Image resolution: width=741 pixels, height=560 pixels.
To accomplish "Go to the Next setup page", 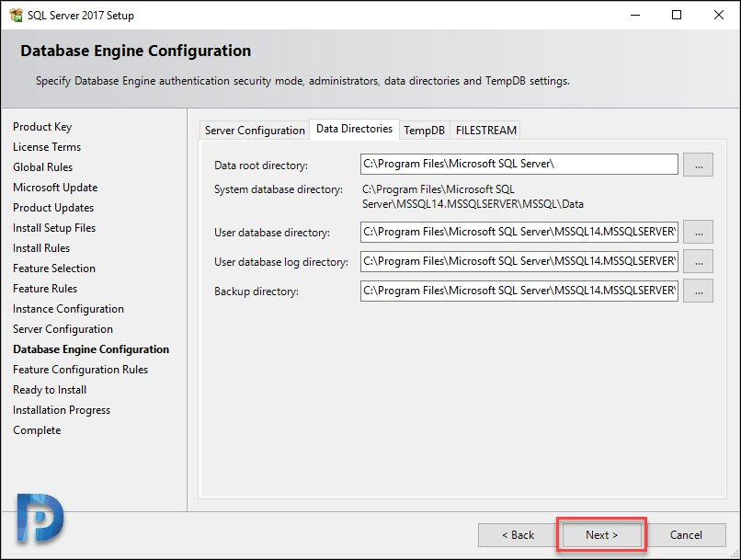I will tap(601, 535).
